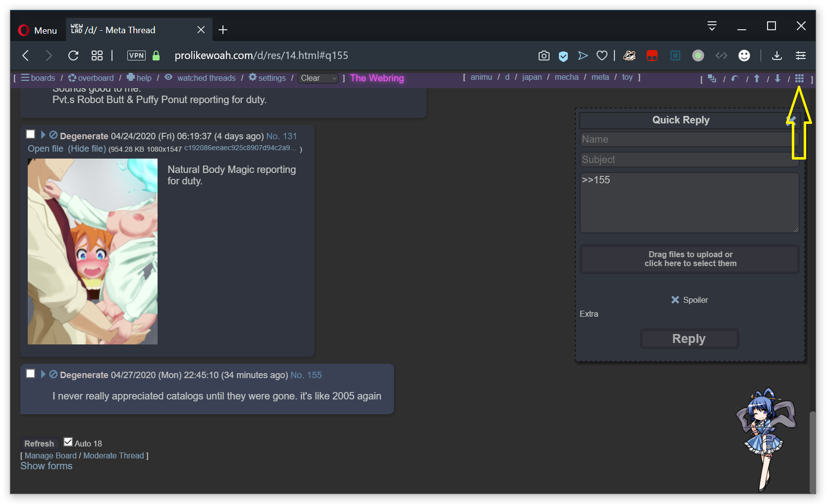Toggle the Auto refresh checkbox
Image resolution: width=826 pixels, height=504 pixels.
(68, 442)
